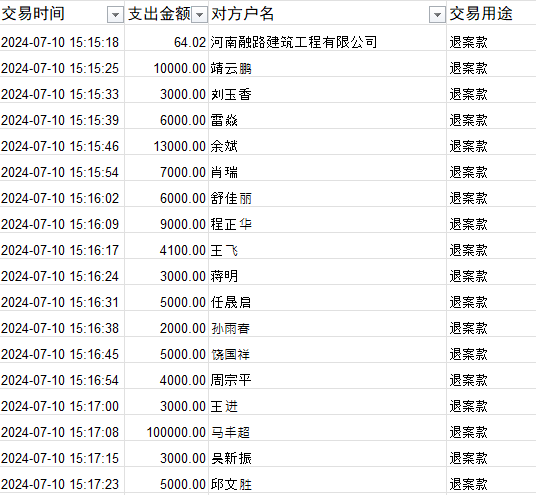Image resolution: width=536 pixels, height=495 pixels.
Task: Click 退案款 in the 河南融路建筑工程有限公司 row
Action: (468, 42)
